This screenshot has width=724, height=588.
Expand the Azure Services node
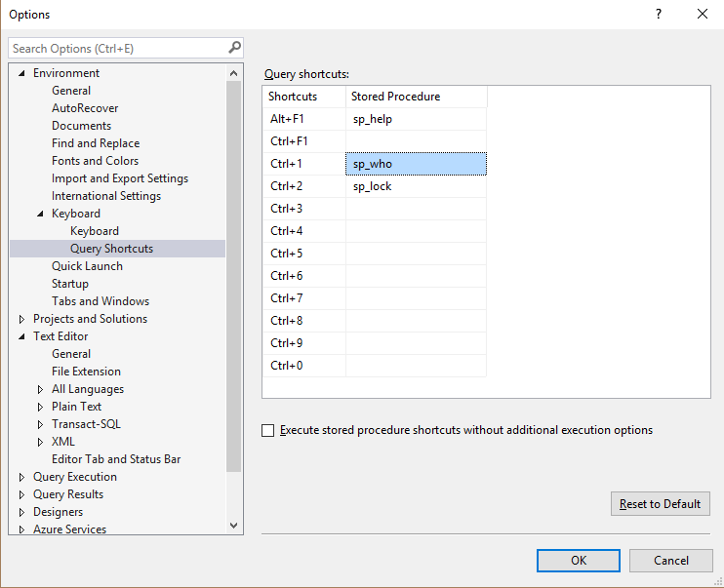tap(22, 529)
